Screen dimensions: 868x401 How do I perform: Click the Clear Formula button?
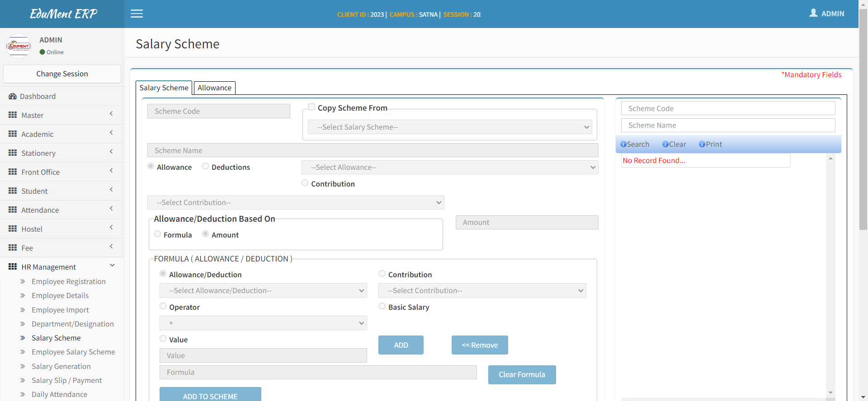pyautogui.click(x=522, y=375)
